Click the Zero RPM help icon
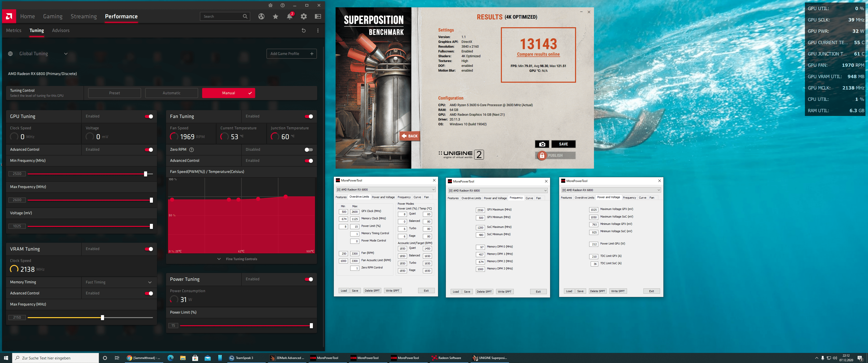The width and height of the screenshot is (868, 363). 192,149
